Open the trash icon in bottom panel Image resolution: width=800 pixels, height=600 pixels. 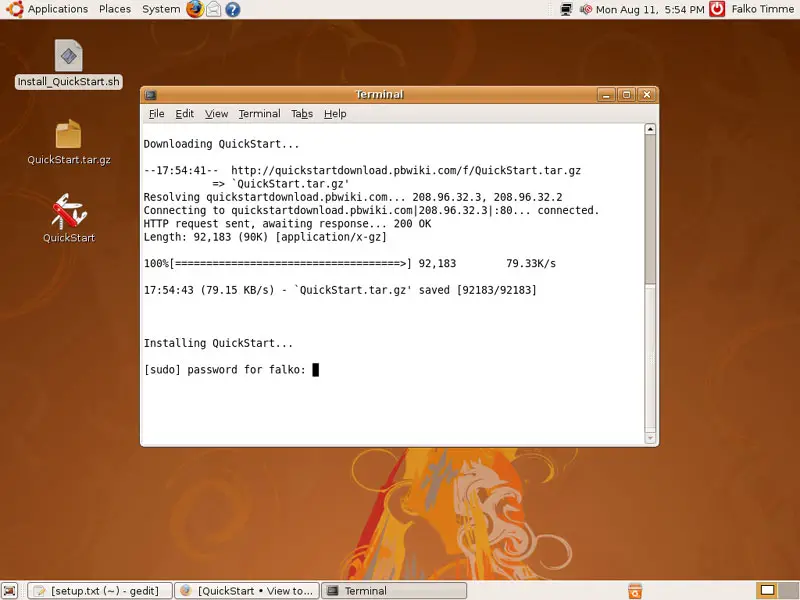tap(634, 591)
